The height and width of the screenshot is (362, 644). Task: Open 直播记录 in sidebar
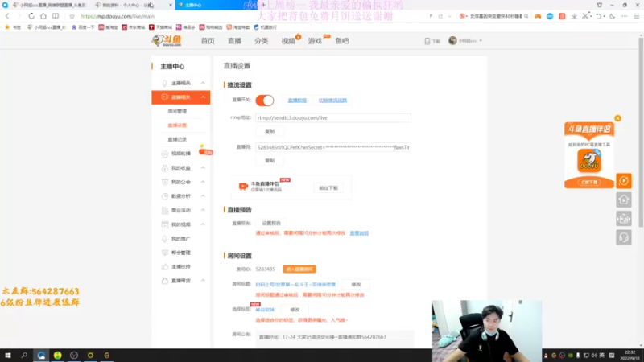click(x=177, y=139)
